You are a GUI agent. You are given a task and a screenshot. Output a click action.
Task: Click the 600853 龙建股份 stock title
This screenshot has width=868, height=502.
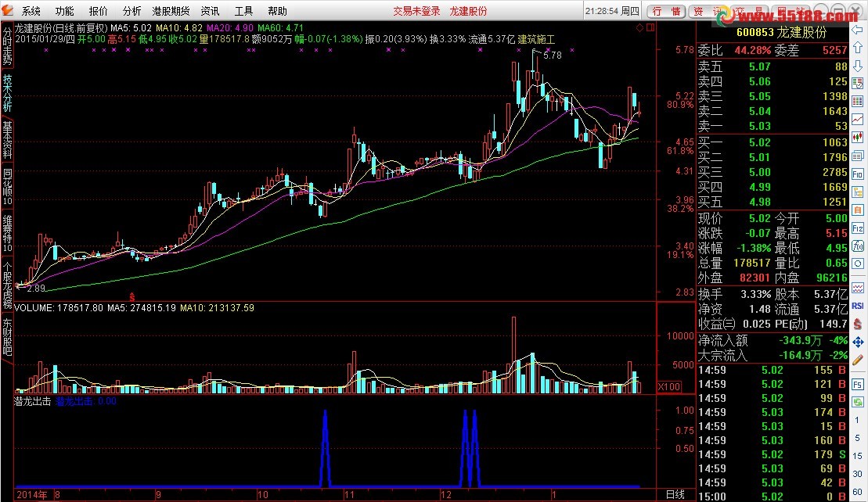click(781, 33)
